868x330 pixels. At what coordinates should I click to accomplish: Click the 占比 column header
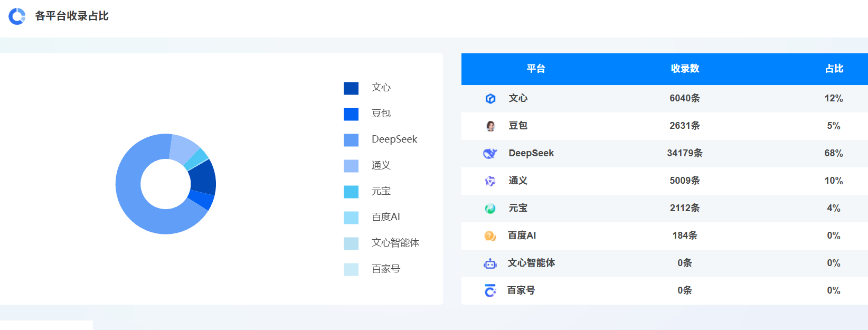(x=834, y=69)
